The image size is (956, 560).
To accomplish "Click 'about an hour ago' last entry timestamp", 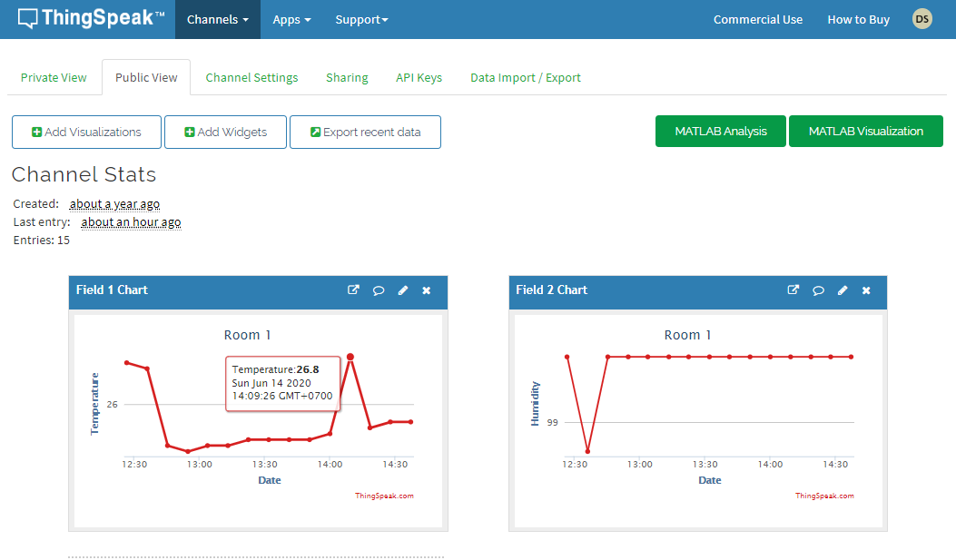I will (131, 221).
